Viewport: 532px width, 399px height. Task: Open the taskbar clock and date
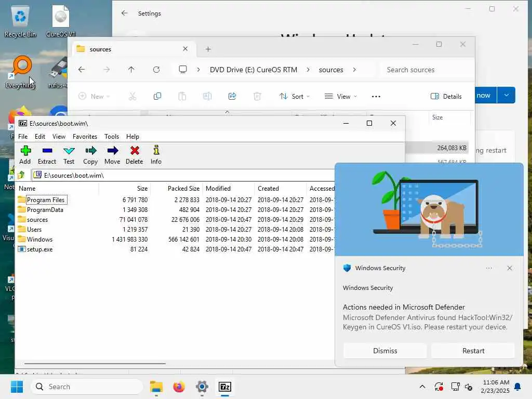496,387
